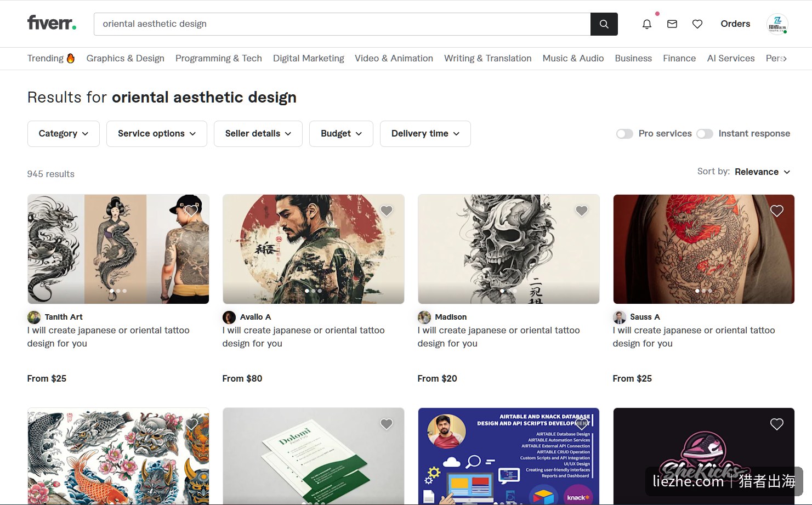Image resolution: width=812 pixels, height=505 pixels.
Task: Open Avallo A's tattoo design gig title
Action: pos(304,337)
